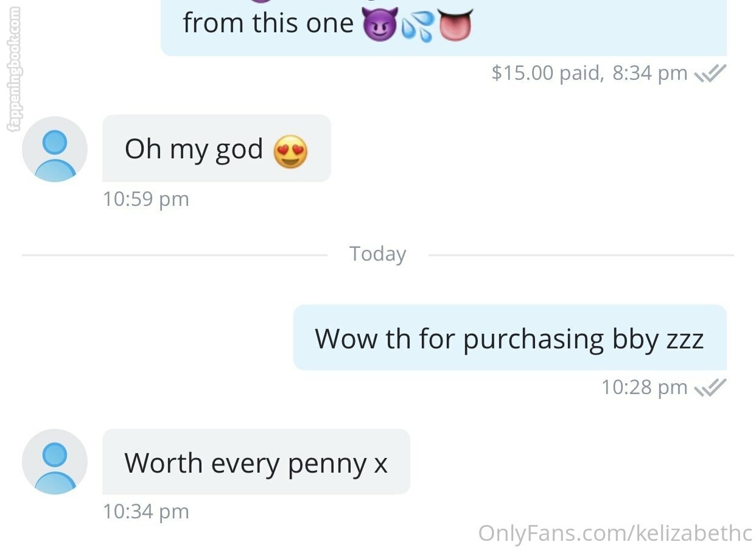Viewport: 756px width, 550px height.
Task: Select the "Wow th for purchasing bby zzz" bubble
Action: (x=510, y=337)
